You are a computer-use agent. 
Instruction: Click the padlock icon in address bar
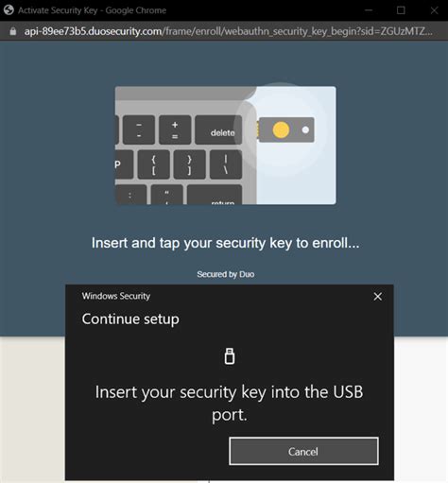point(13,31)
